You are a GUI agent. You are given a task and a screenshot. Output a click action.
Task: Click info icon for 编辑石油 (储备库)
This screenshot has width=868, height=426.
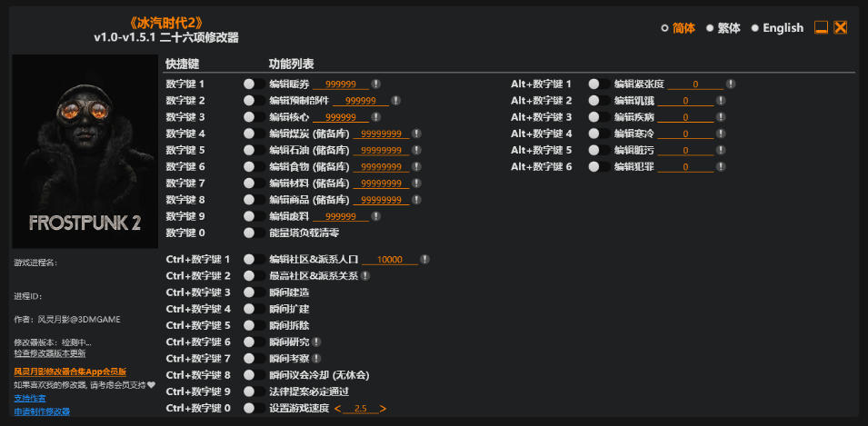pyautogui.click(x=416, y=150)
